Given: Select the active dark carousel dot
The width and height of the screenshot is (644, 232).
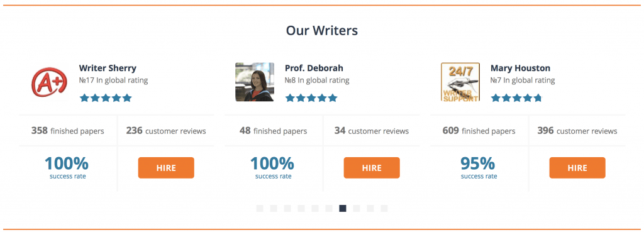Looking at the screenshot, I should (x=343, y=209).
